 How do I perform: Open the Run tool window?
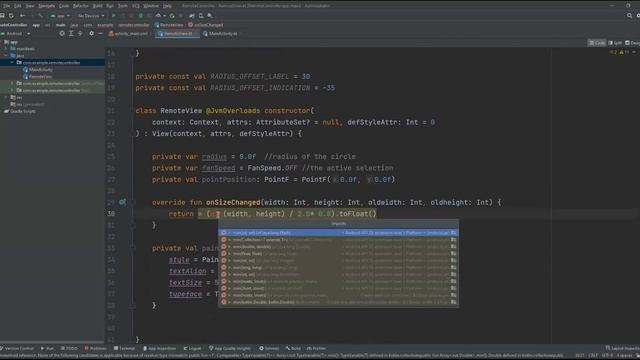[x=47, y=348]
